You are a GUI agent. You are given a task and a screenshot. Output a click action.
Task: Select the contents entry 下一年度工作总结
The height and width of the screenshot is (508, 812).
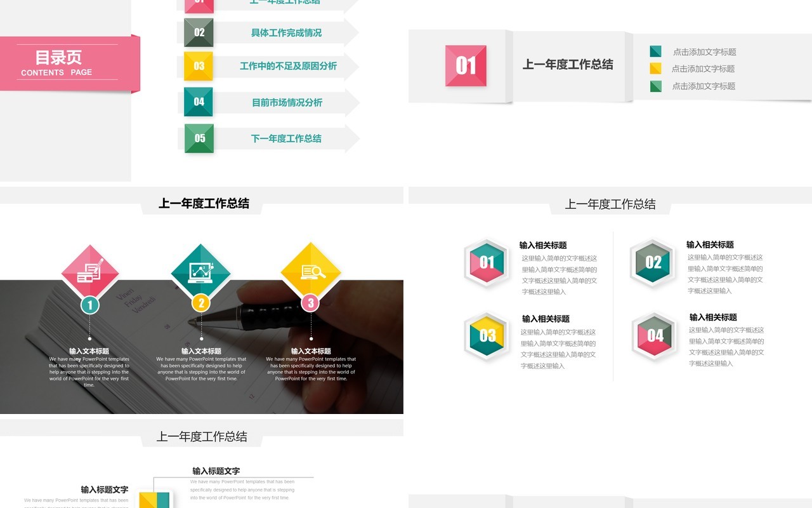286,138
